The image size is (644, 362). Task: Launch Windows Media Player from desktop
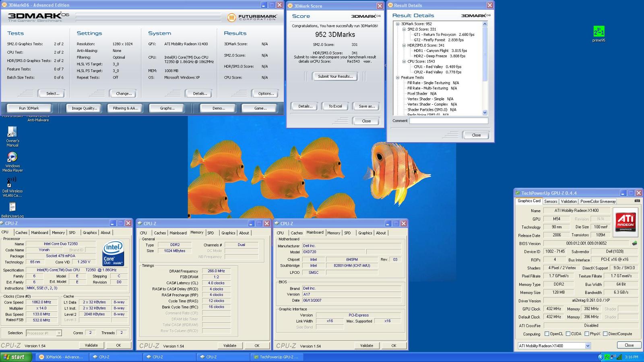12,162
